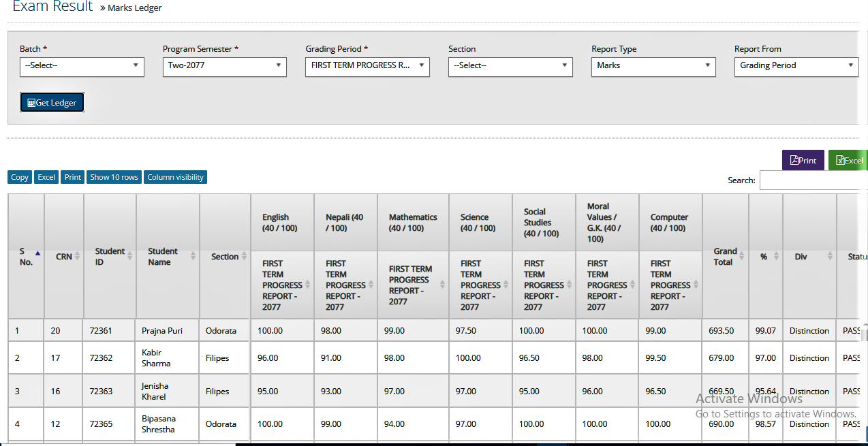Click grand total 679.00
Viewport: 868px width, 446px height.
point(722,358)
